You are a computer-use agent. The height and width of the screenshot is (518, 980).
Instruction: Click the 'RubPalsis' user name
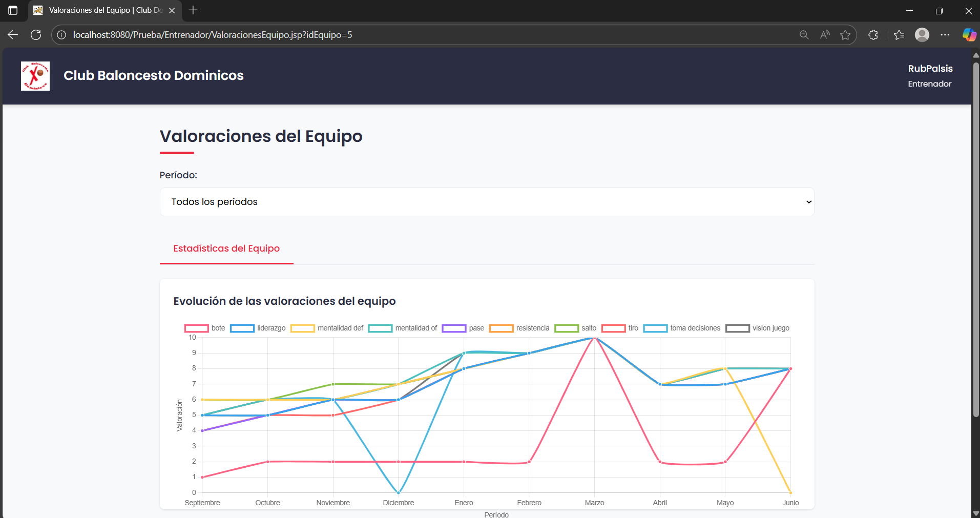tap(930, 68)
